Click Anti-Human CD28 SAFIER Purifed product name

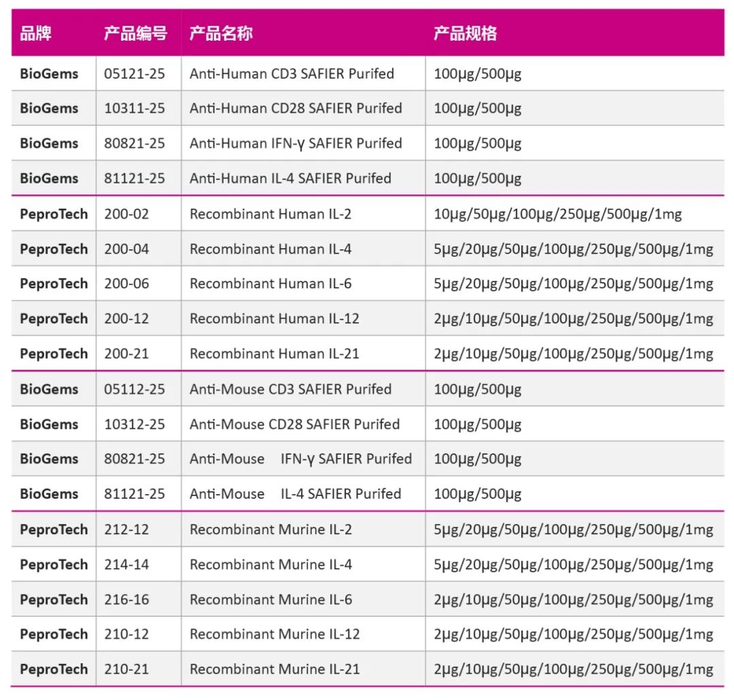pos(296,108)
